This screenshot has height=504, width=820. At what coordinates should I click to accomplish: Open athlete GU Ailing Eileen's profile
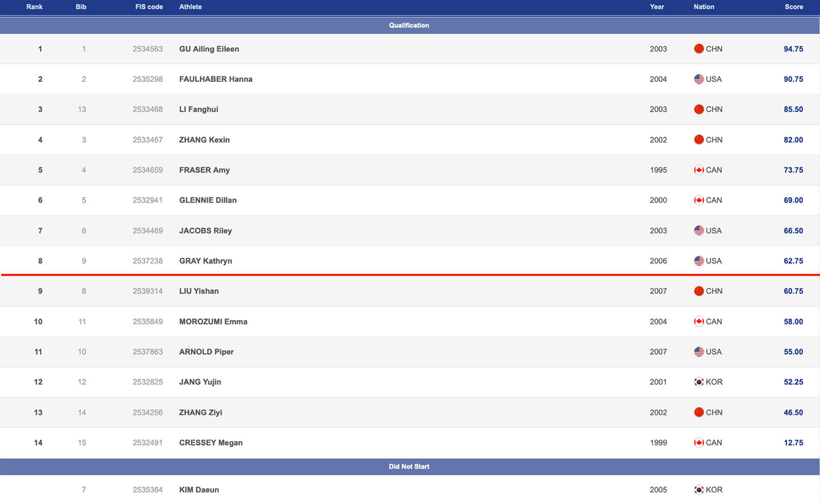209,49
